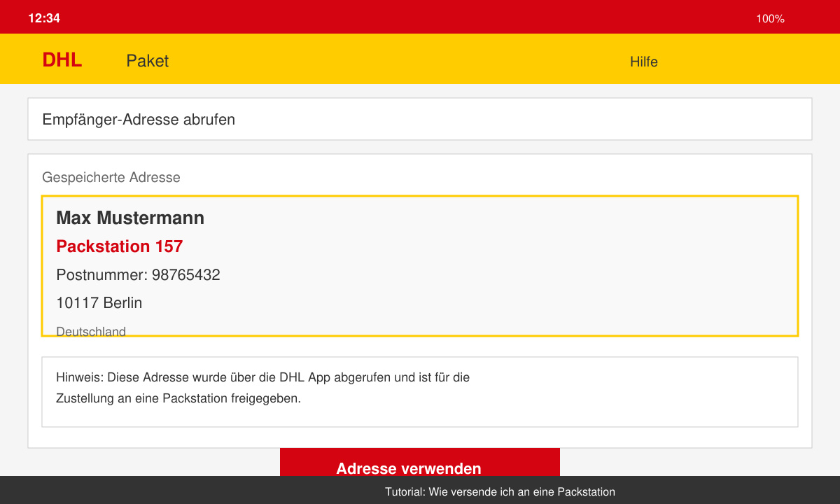
Task: Click the 12:34 clock in status bar
Action: (44, 18)
